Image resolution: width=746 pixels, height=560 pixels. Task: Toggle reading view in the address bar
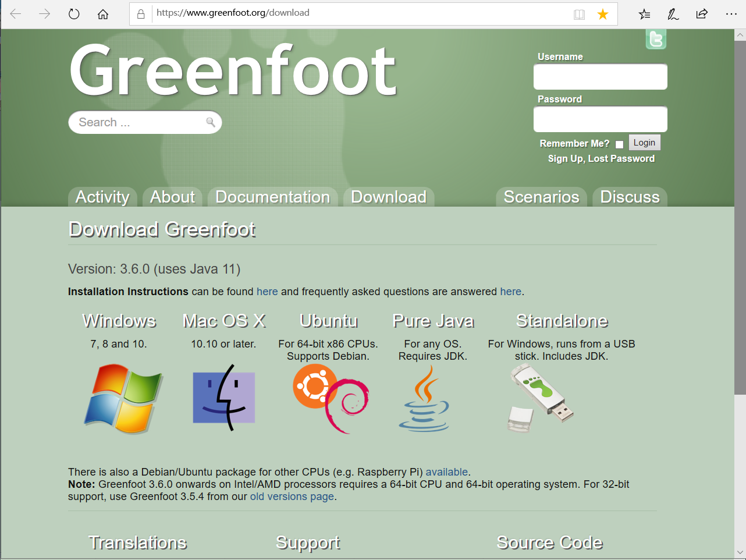579,14
